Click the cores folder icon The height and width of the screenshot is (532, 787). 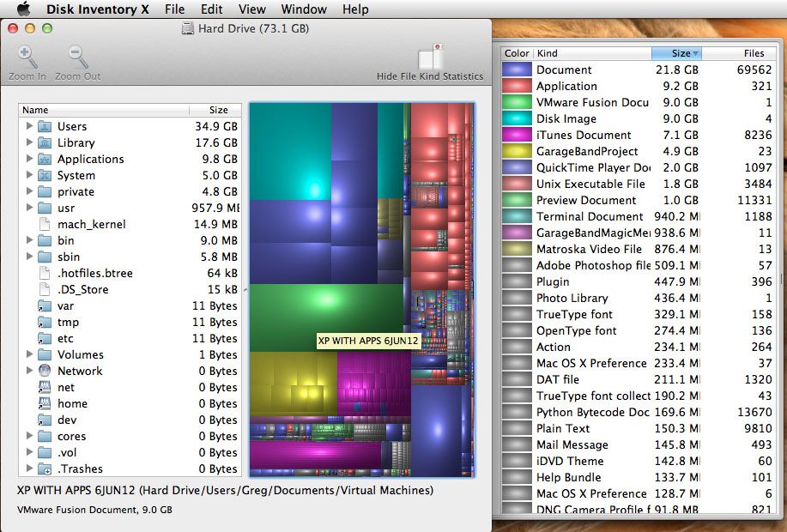click(45, 436)
